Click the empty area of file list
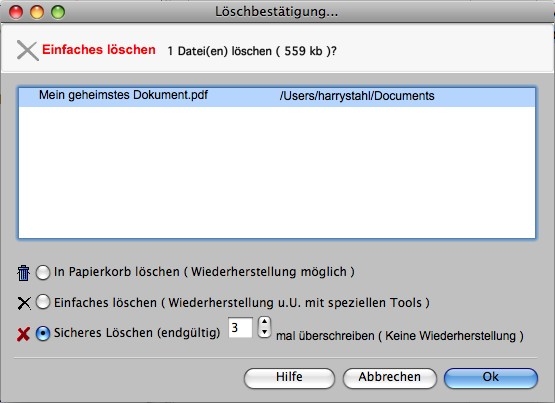Image resolution: width=555 pixels, height=403 pixels. coord(277,172)
